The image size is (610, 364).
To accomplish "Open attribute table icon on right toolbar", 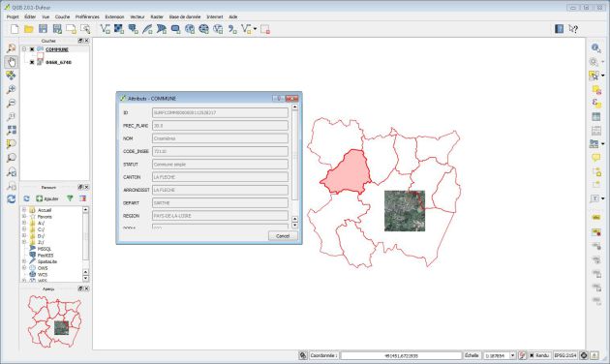I will (x=596, y=116).
